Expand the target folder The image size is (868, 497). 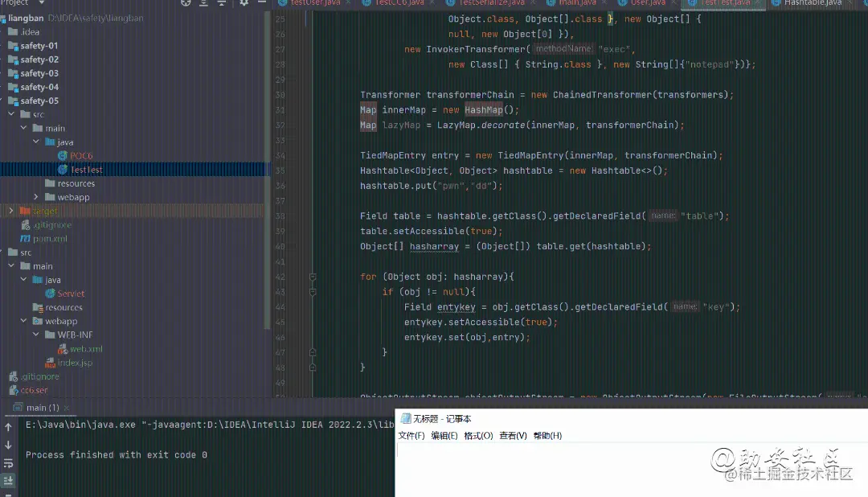[11, 211]
